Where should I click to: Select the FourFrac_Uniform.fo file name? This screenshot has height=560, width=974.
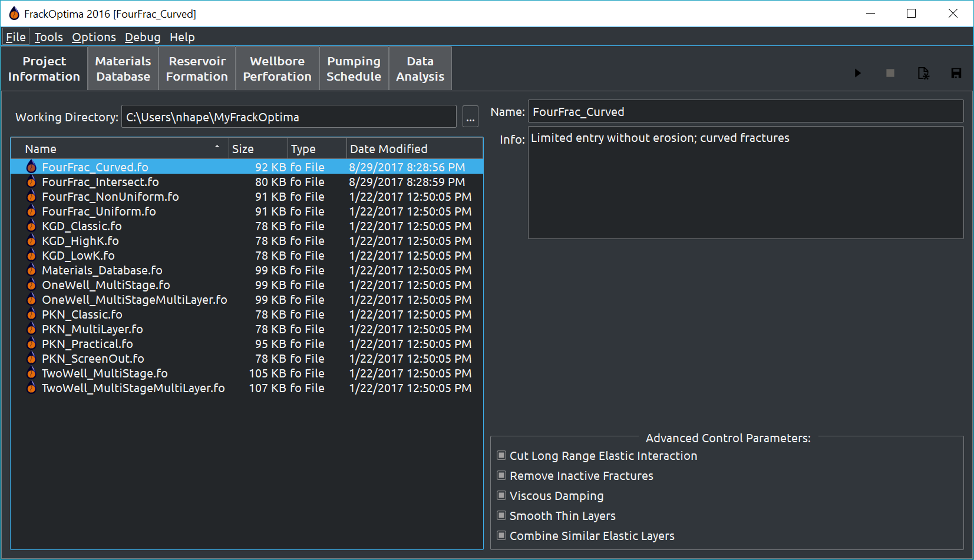coord(99,211)
